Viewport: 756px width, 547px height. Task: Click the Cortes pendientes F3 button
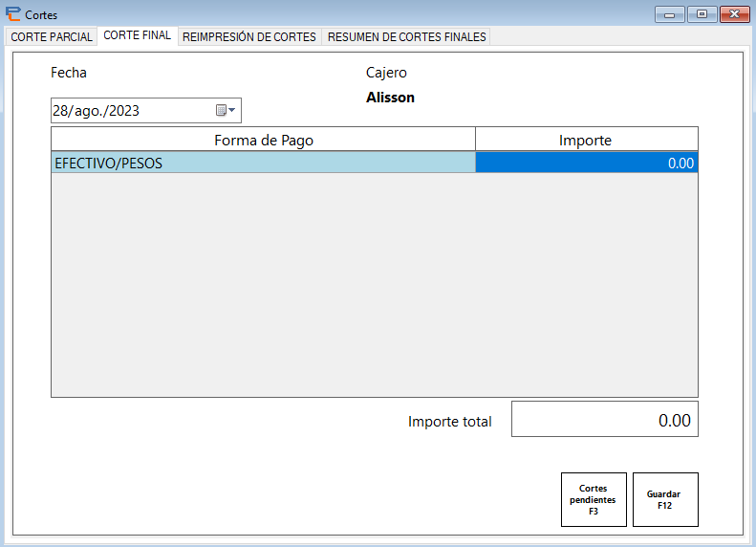coord(594,499)
